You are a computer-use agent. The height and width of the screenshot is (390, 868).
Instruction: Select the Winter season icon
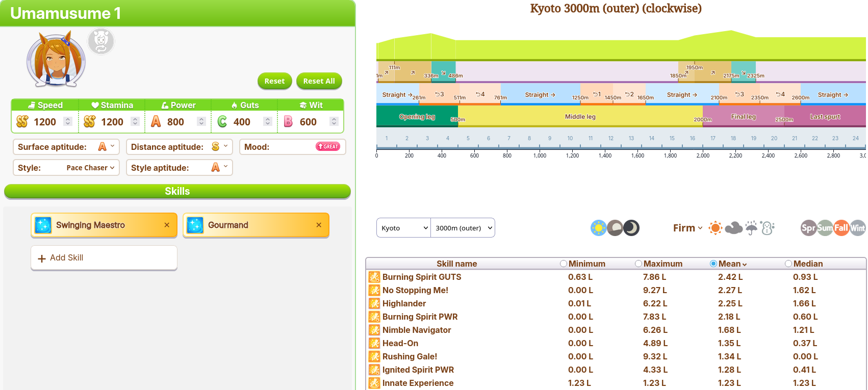[x=857, y=228]
